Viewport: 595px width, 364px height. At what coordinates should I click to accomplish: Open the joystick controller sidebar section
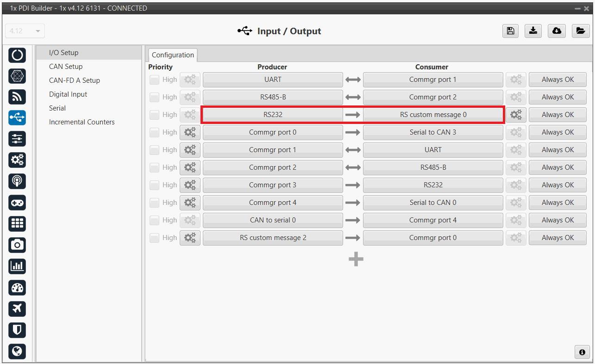pyautogui.click(x=17, y=203)
